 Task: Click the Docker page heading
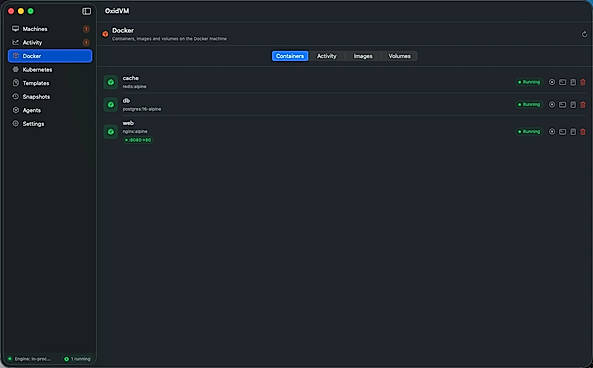click(x=123, y=30)
